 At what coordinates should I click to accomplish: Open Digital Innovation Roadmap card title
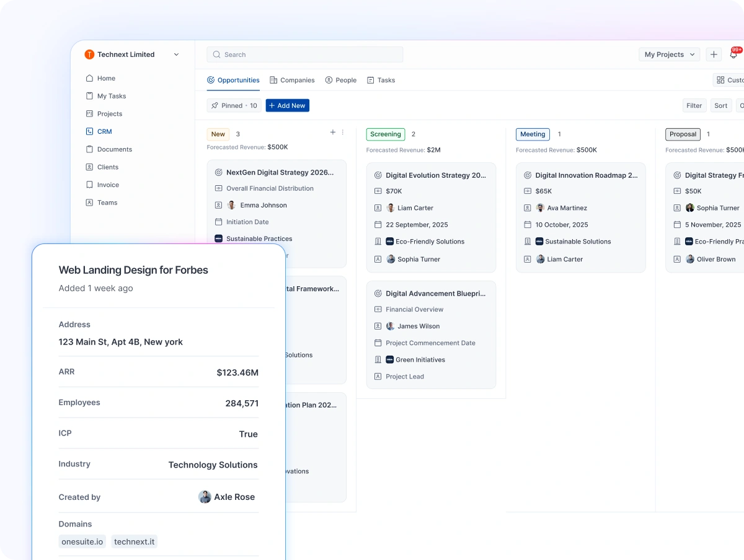[587, 175]
